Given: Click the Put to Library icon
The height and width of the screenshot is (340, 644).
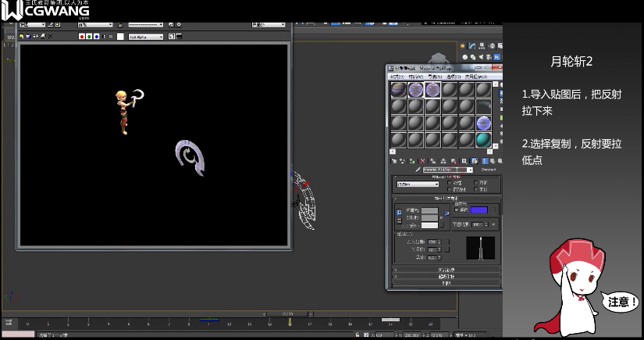Looking at the screenshot, I should tap(454, 161).
